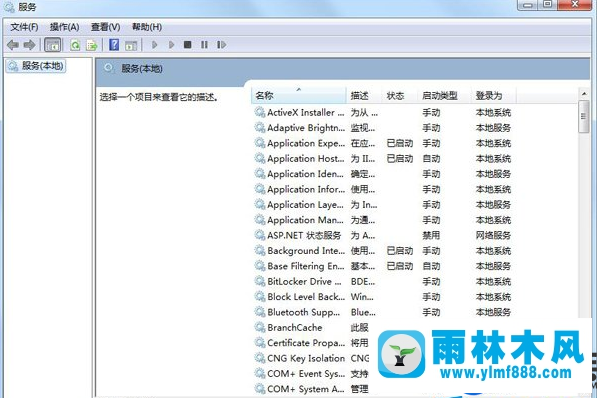Click gear icon beside BranchCache
The width and height of the screenshot is (597, 398).
(260, 328)
